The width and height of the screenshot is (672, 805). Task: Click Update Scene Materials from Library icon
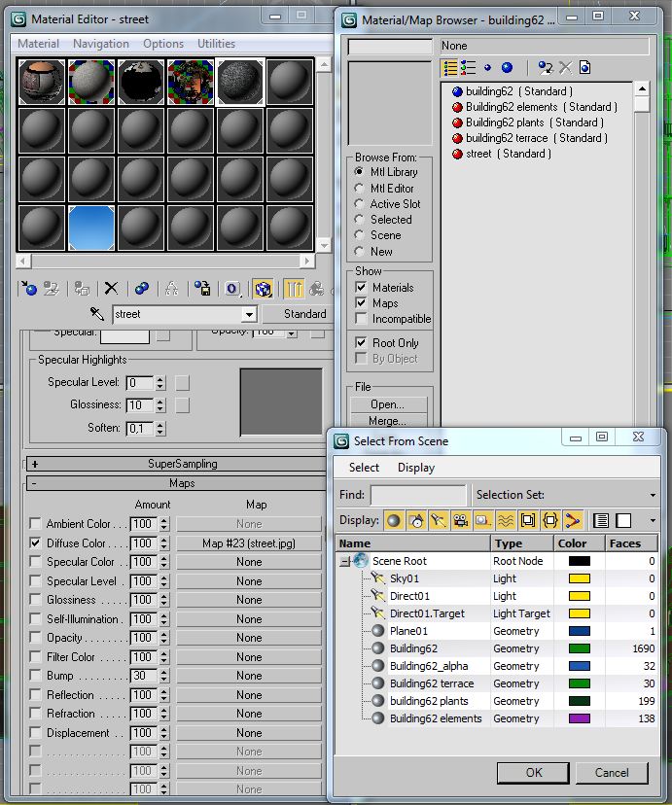546,67
